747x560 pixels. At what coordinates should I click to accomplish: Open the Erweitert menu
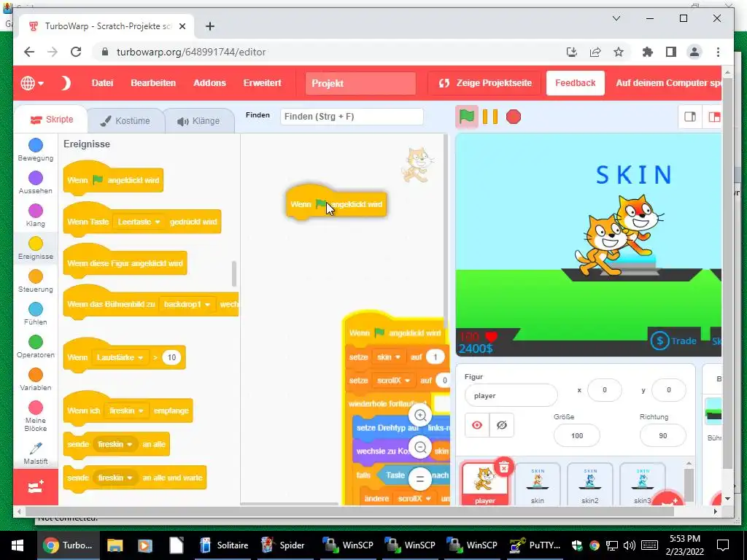(x=263, y=83)
